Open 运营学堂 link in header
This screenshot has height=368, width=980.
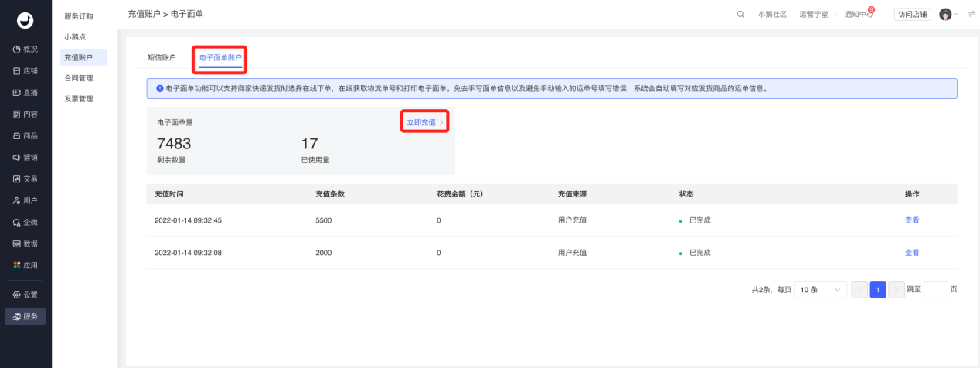click(813, 15)
